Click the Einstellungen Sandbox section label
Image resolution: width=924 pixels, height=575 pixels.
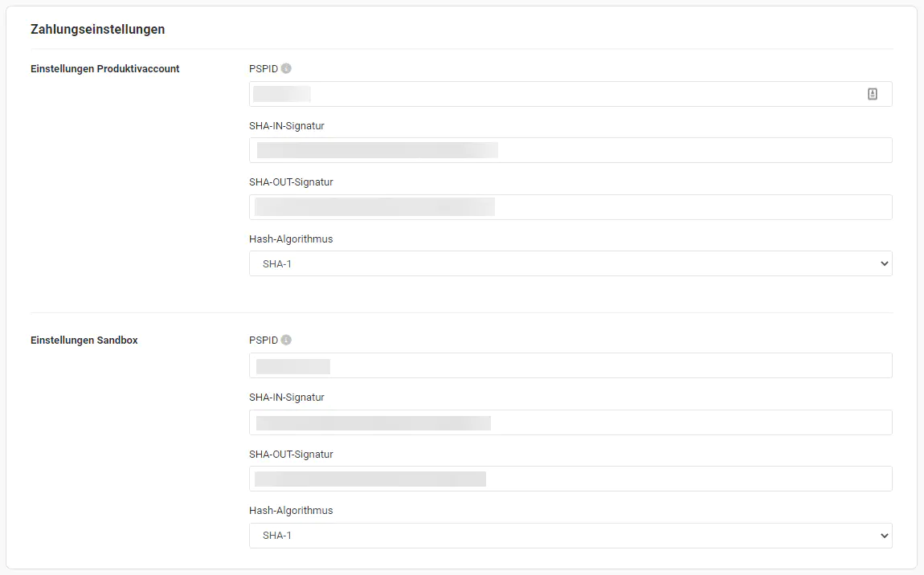[x=84, y=341]
